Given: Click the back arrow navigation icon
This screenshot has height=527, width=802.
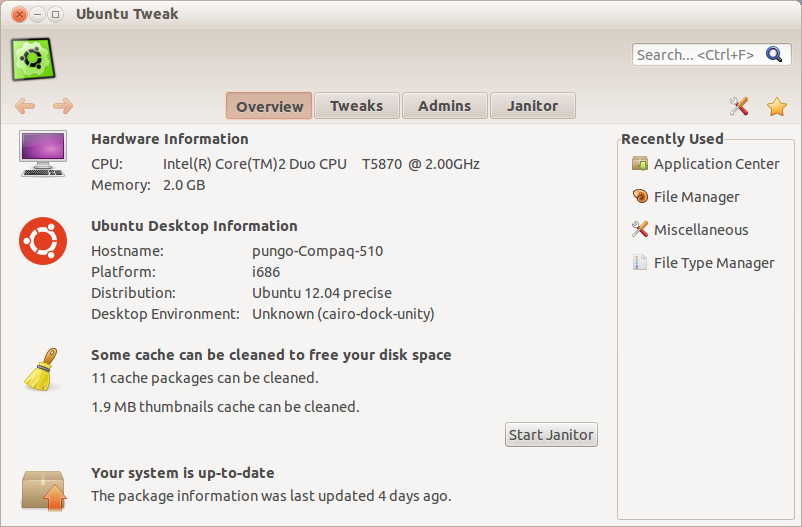Looking at the screenshot, I should [x=26, y=106].
